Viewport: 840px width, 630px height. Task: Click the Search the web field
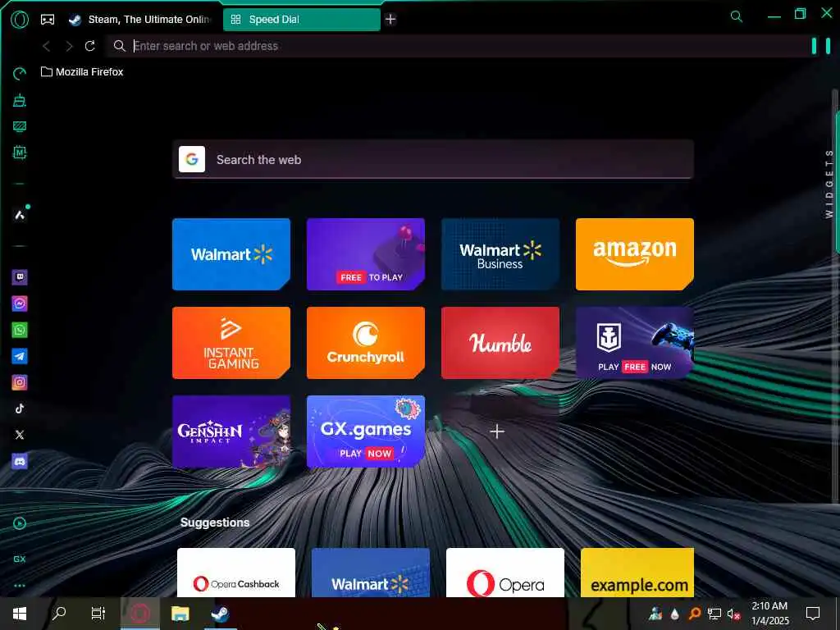coord(433,160)
